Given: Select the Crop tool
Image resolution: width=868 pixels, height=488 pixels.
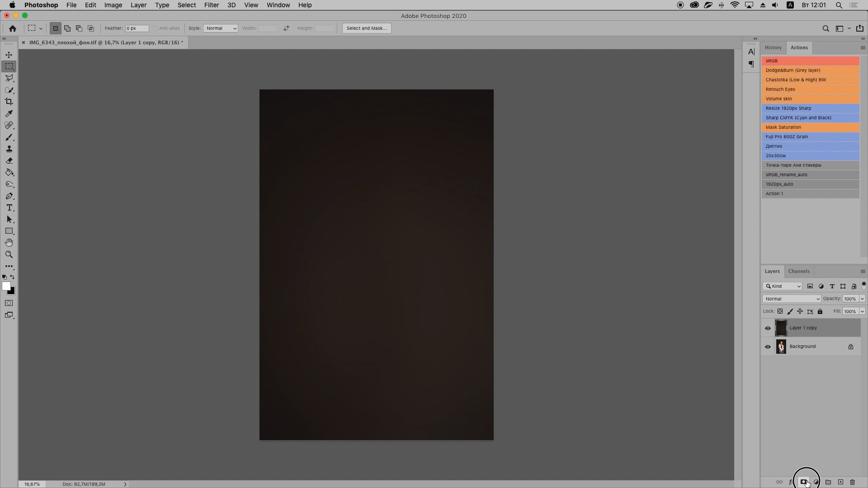Looking at the screenshot, I should pyautogui.click(x=9, y=101).
